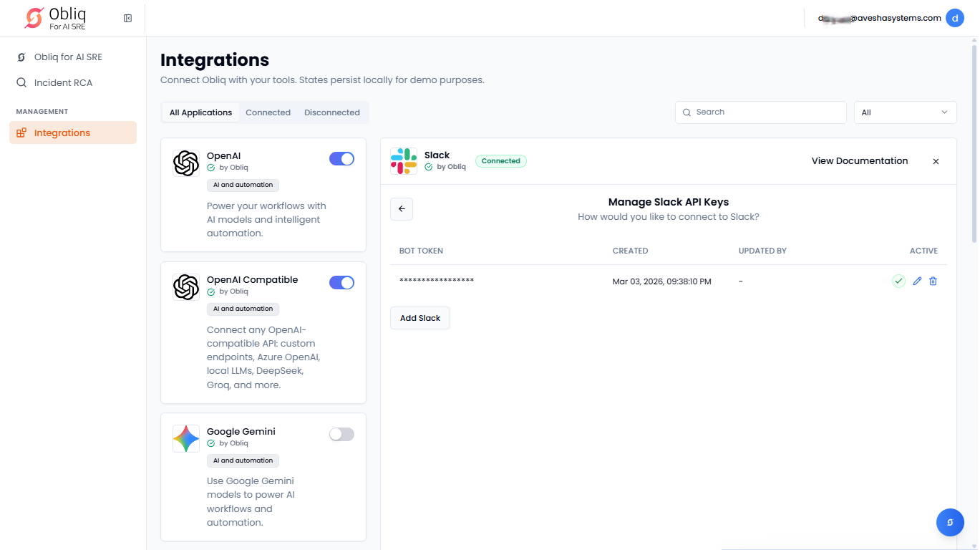Delete the Slack bot token via trash icon
980x550 pixels.
[x=933, y=281]
